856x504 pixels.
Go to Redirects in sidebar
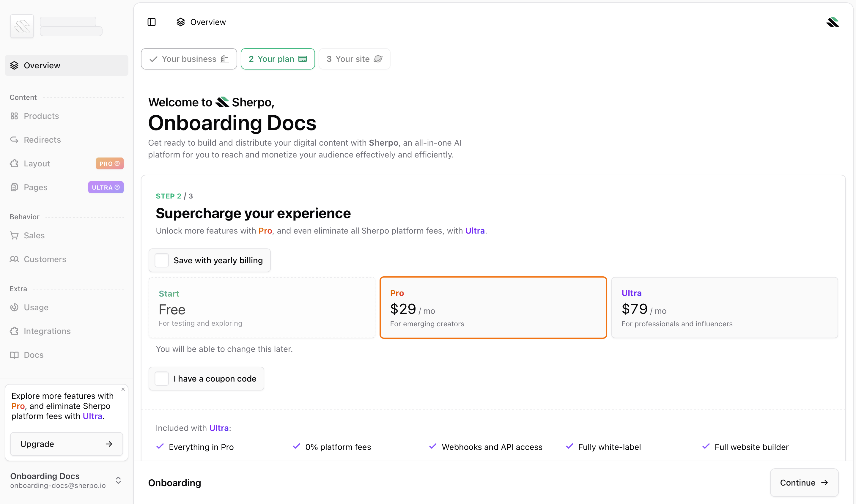tap(42, 140)
